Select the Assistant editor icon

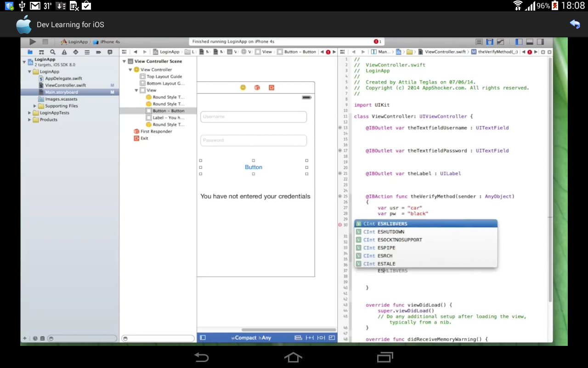click(x=490, y=42)
